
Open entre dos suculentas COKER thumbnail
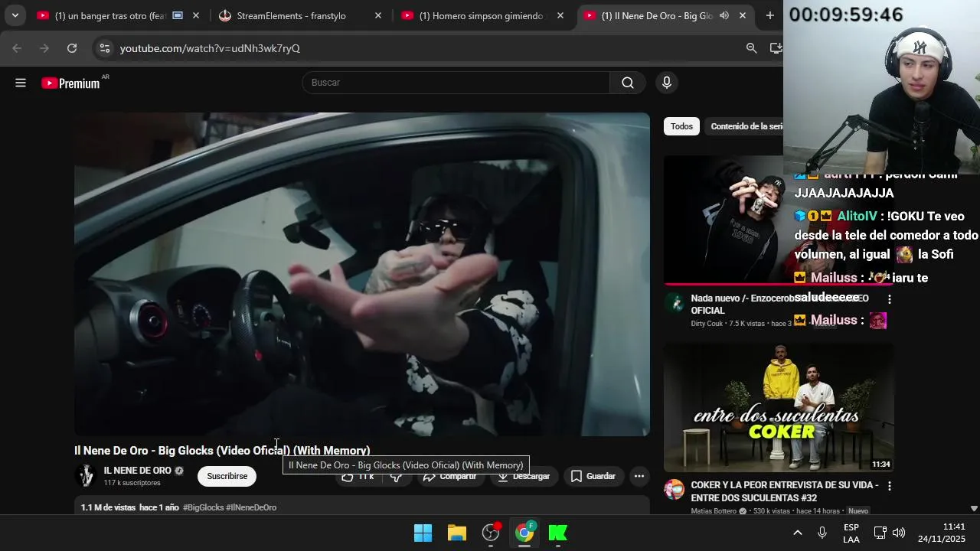[x=779, y=407]
